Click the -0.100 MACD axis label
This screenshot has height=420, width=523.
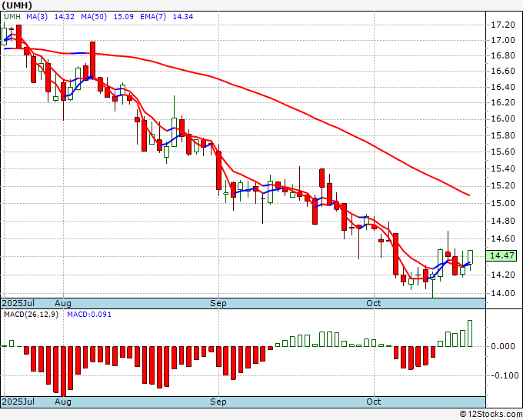(x=504, y=375)
